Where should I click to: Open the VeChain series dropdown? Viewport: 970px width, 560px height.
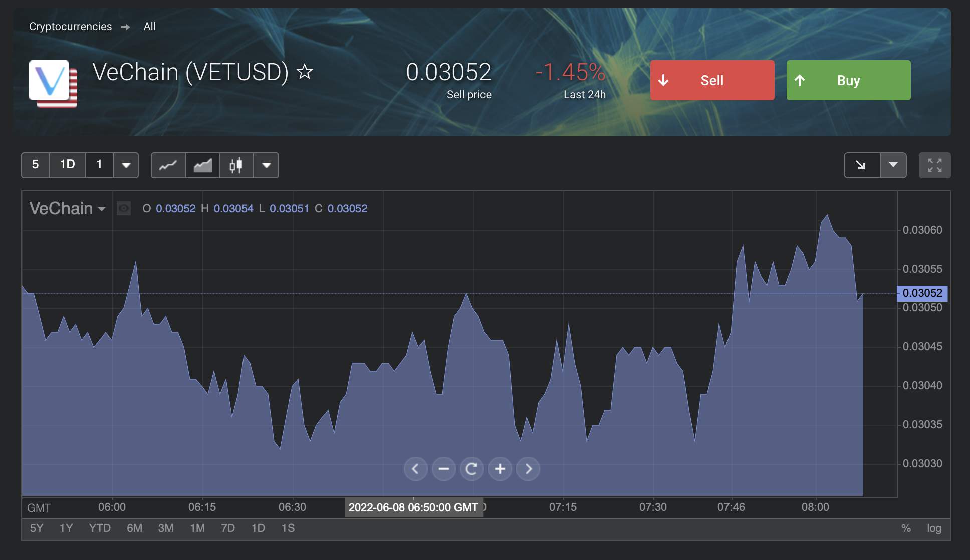point(68,208)
